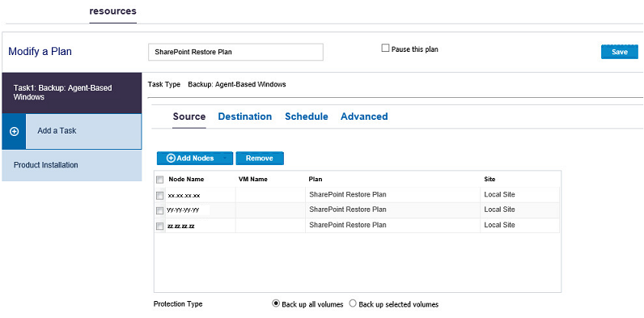Viewport: 644px width, 318px height.
Task: Switch to the Destination tab
Action: tap(245, 117)
